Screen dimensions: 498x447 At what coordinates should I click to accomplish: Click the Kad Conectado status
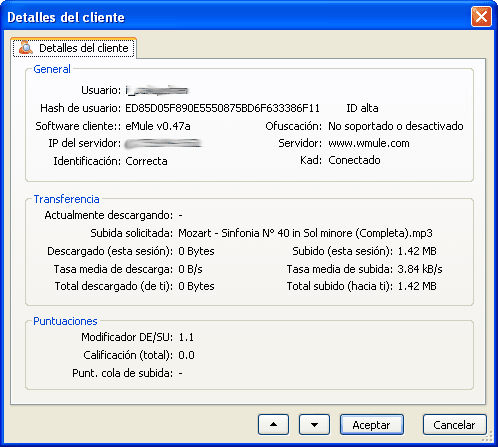(354, 160)
